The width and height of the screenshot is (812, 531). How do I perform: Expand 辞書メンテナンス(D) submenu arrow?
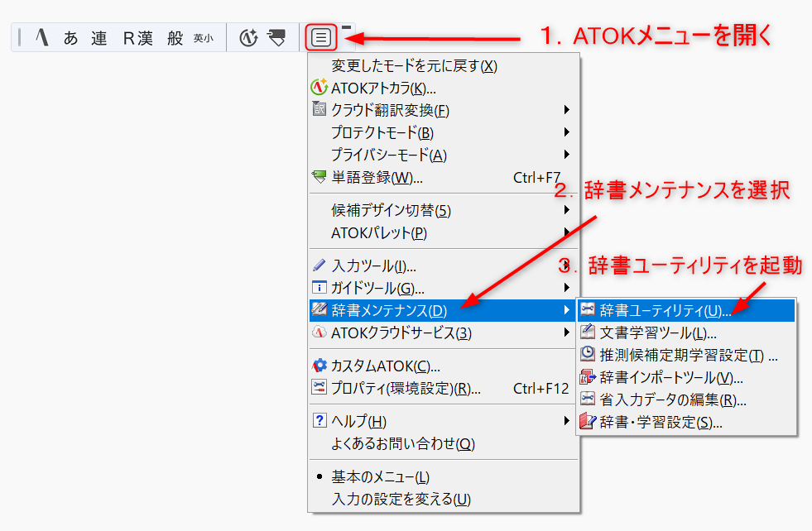click(x=566, y=310)
